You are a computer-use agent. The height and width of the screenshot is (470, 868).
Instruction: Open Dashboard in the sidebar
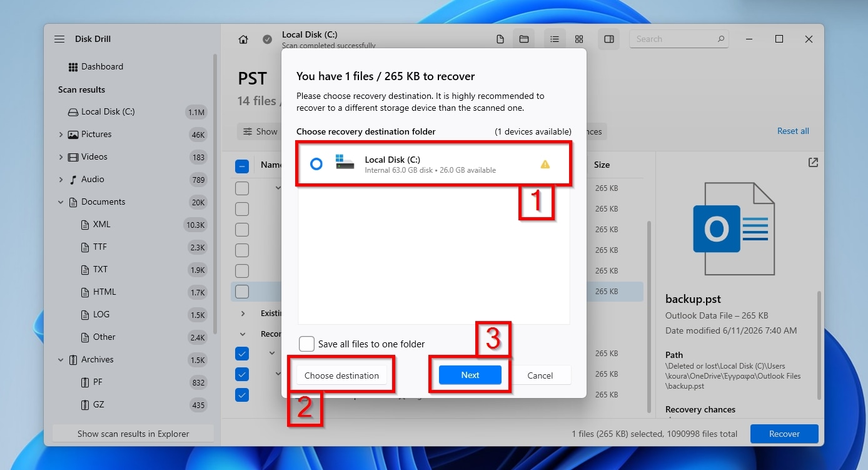point(102,67)
